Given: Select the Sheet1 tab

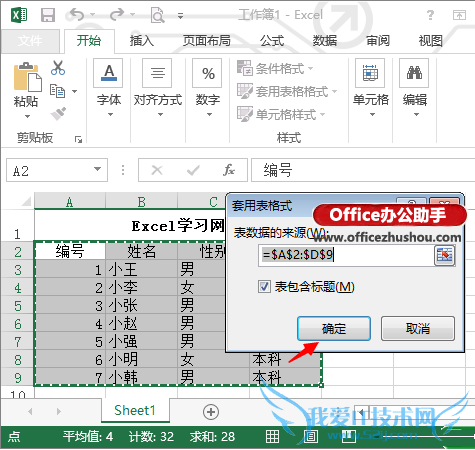Looking at the screenshot, I should coord(135,410).
